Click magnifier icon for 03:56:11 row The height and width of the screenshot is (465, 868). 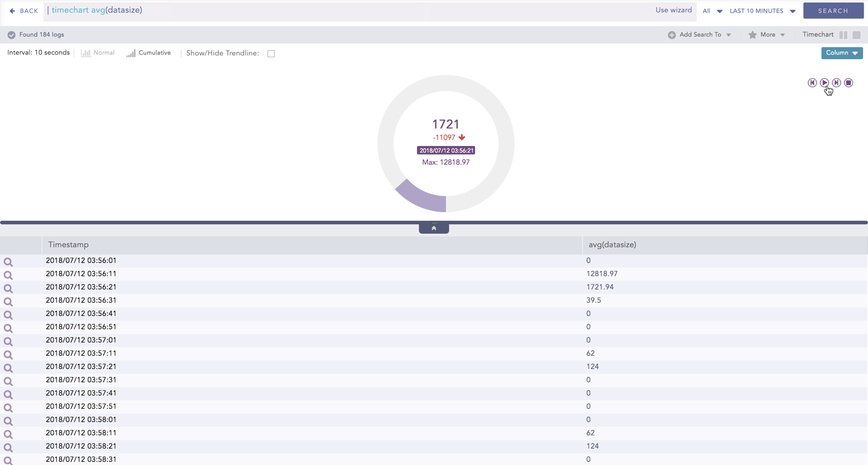[x=8, y=275]
